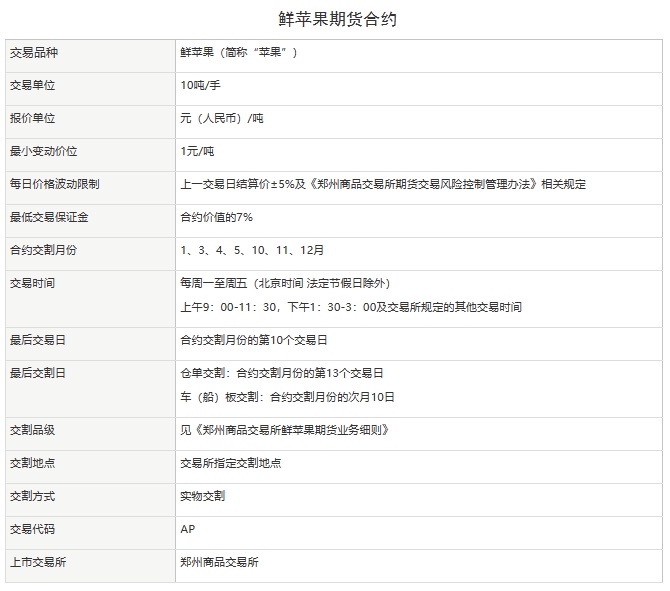Select the 合约价值的7% margin value

pos(216,217)
